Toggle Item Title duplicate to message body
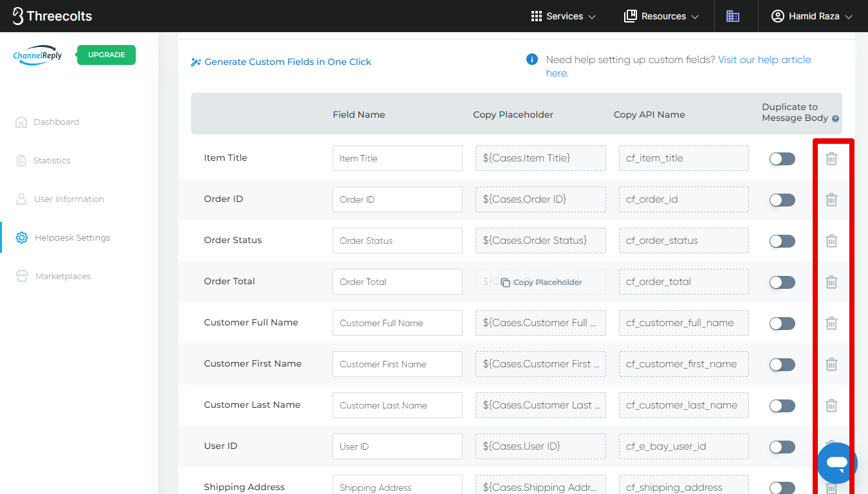868x494 pixels. click(x=782, y=159)
